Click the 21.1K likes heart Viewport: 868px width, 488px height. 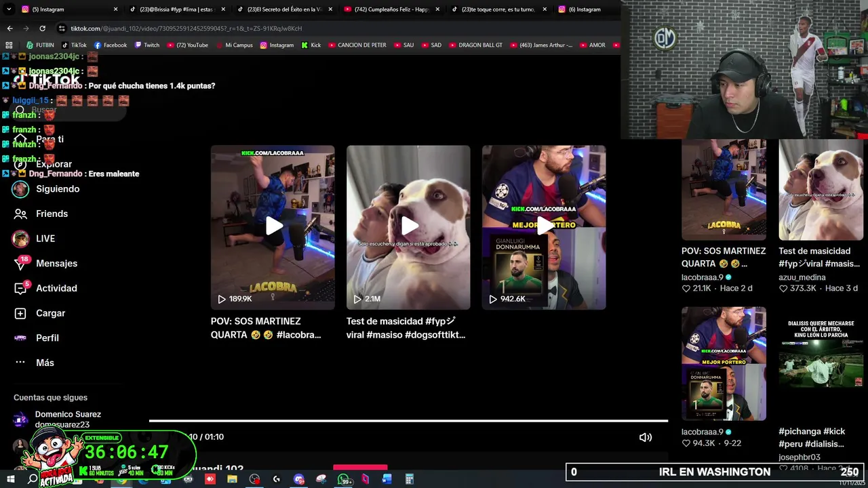[686, 289]
